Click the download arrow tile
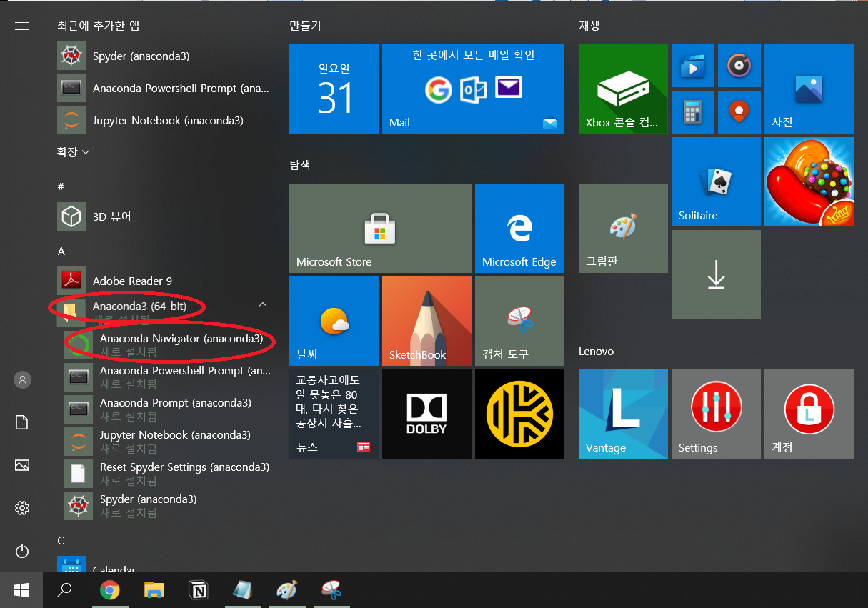 point(716,274)
